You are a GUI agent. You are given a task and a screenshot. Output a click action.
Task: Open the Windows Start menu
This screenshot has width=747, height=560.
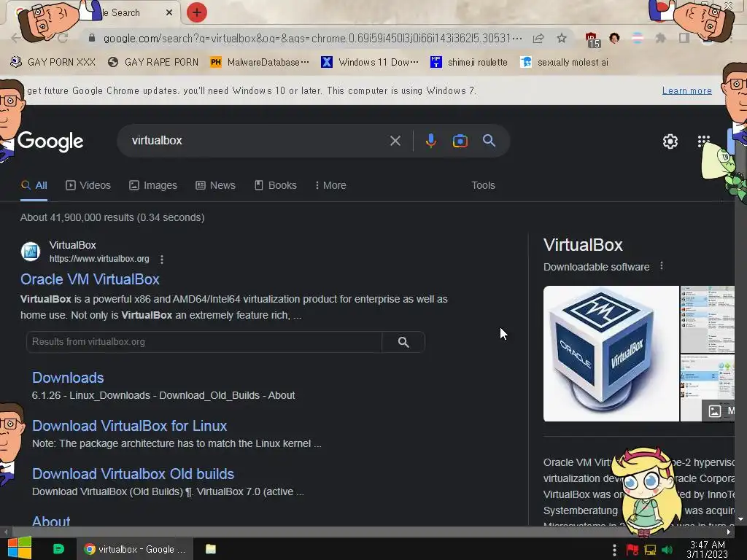[x=20, y=548]
